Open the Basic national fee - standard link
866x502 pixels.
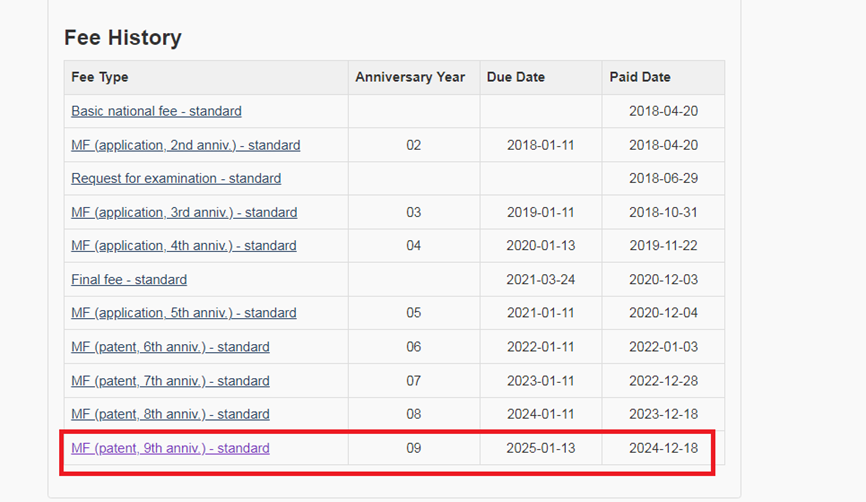pos(156,111)
